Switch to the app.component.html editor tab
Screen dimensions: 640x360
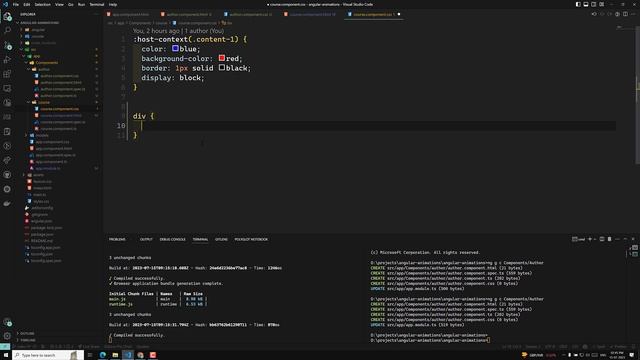point(131,14)
